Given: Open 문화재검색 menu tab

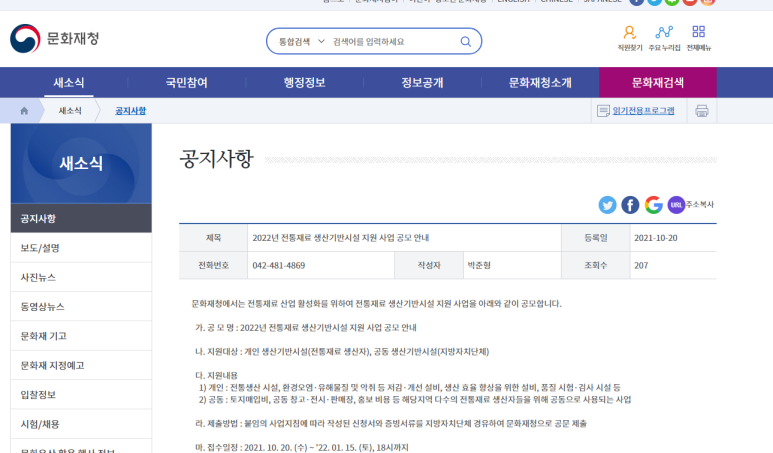Looking at the screenshot, I should [658, 82].
